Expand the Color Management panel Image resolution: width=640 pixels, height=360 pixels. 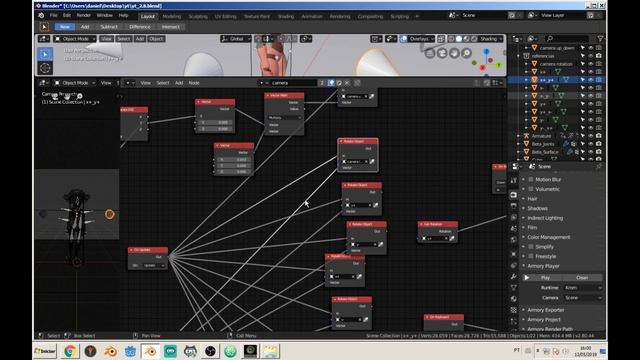548,237
